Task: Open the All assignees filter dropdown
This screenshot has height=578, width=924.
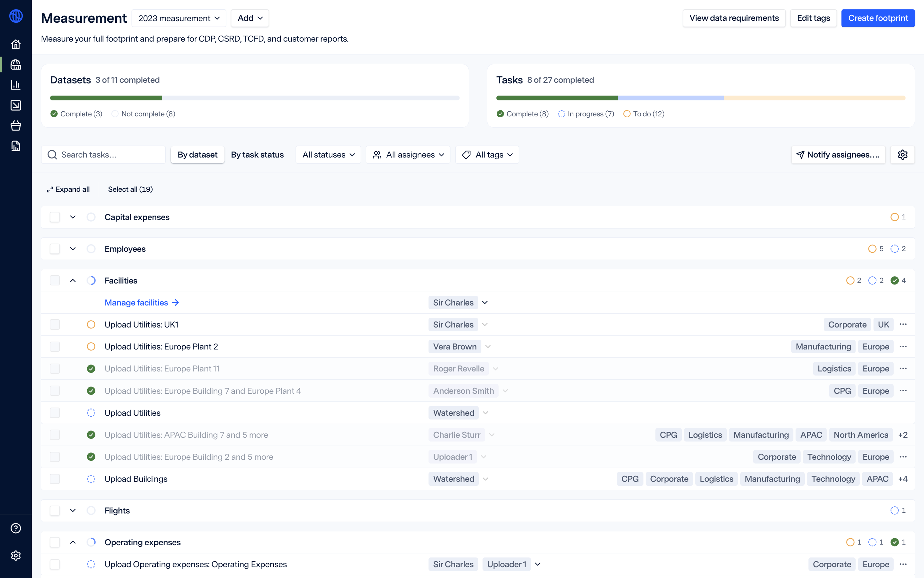Action: point(408,154)
